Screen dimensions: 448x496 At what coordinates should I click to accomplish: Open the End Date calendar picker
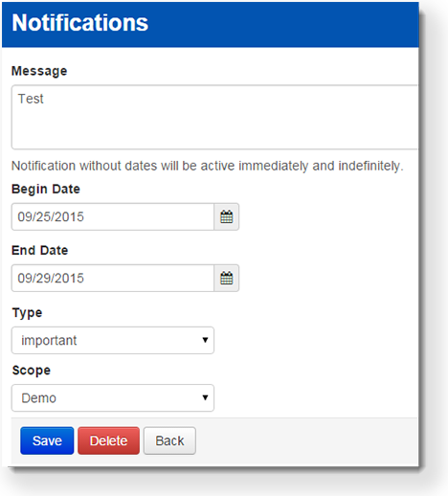227,278
